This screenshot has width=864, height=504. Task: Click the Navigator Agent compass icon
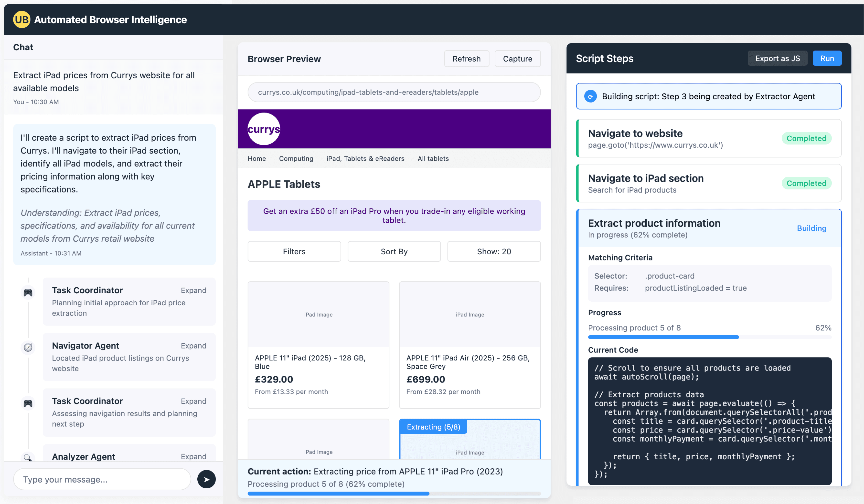pyautogui.click(x=28, y=347)
